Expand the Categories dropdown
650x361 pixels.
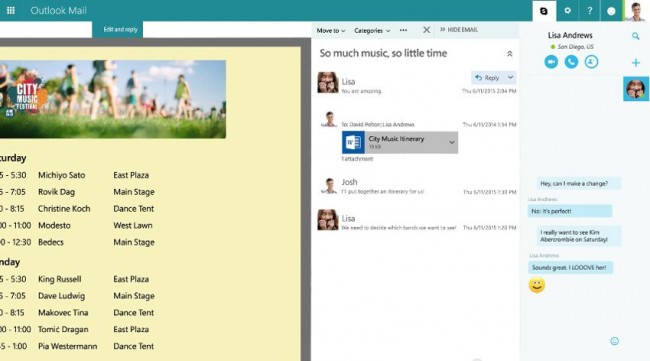(372, 31)
